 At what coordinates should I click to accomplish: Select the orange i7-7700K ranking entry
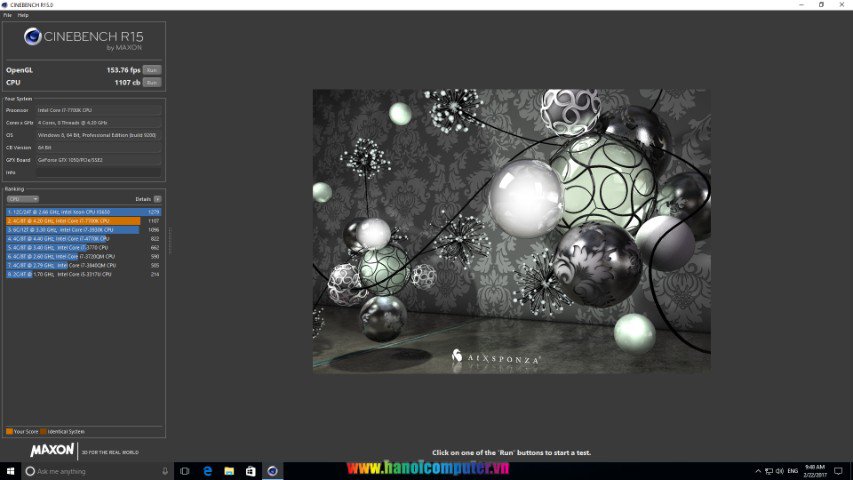(83, 221)
